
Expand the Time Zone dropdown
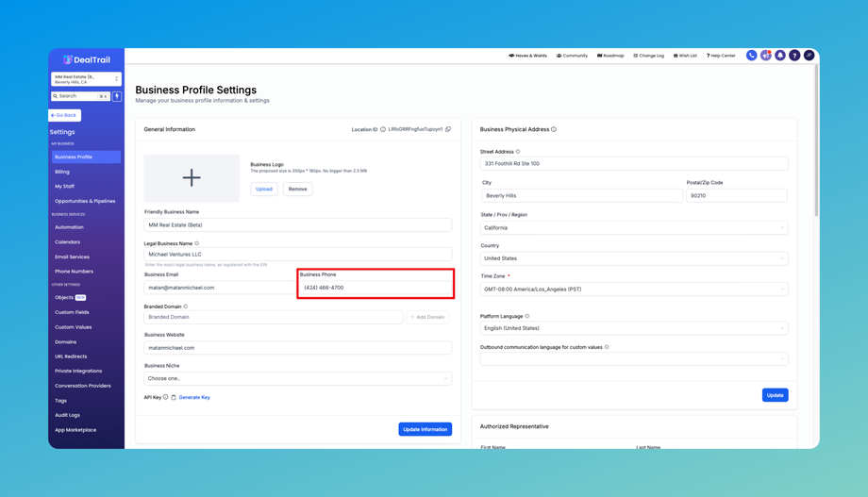633,290
